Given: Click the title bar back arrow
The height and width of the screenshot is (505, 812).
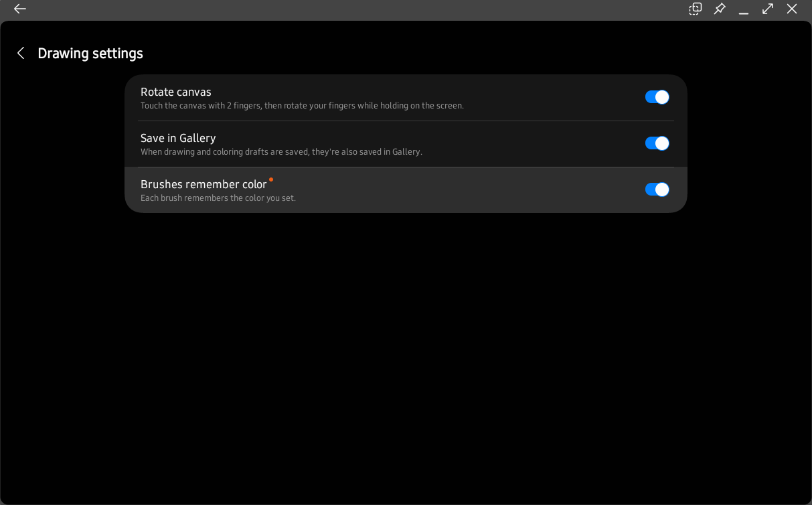Looking at the screenshot, I should [20, 9].
